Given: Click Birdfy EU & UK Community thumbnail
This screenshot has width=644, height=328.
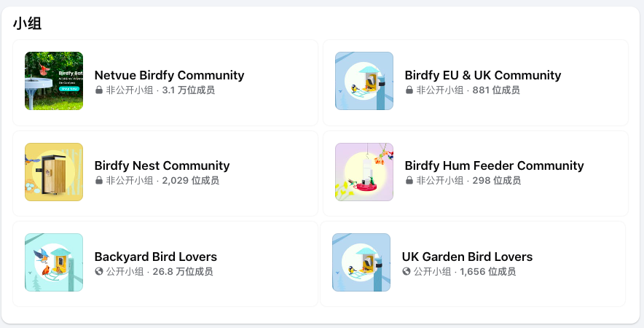Looking at the screenshot, I should point(364,81).
